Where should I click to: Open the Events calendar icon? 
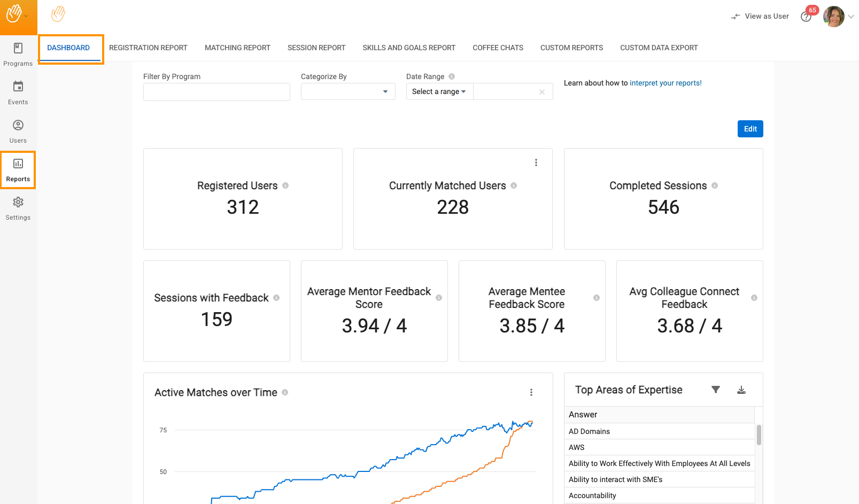[18, 87]
